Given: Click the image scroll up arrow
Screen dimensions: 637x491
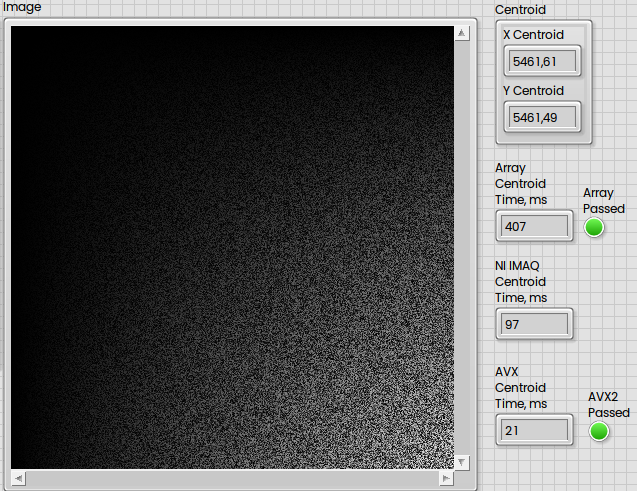Looking at the screenshot, I should click(462, 33).
